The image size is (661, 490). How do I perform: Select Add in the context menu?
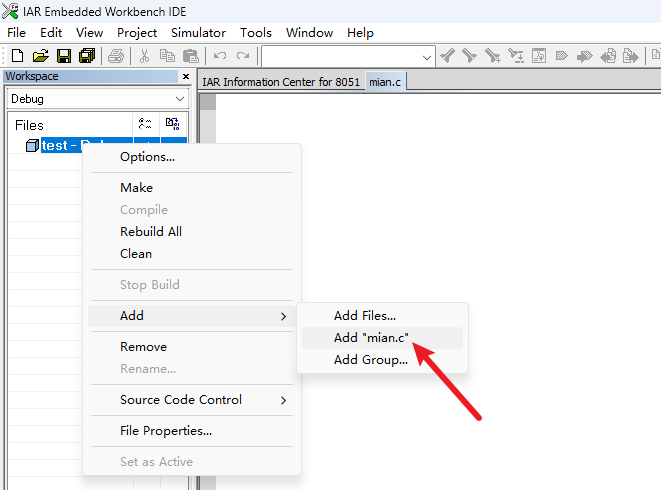(192, 316)
